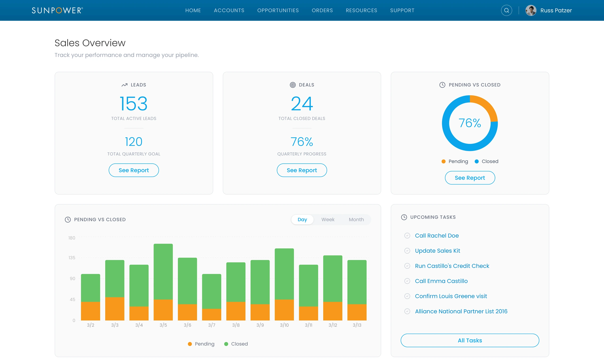Mark Alliance National Partner List 2016 done
The height and width of the screenshot is (364, 604).
click(407, 311)
